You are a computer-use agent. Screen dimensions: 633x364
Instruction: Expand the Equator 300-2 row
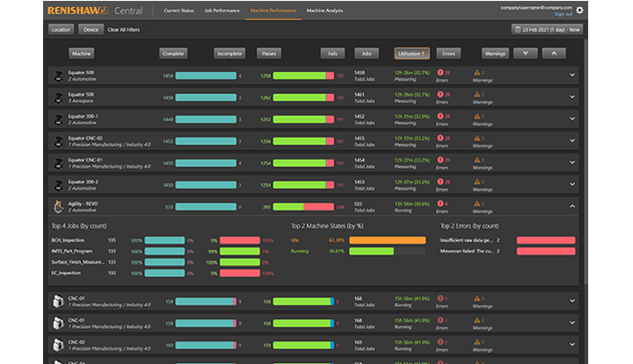tap(572, 184)
